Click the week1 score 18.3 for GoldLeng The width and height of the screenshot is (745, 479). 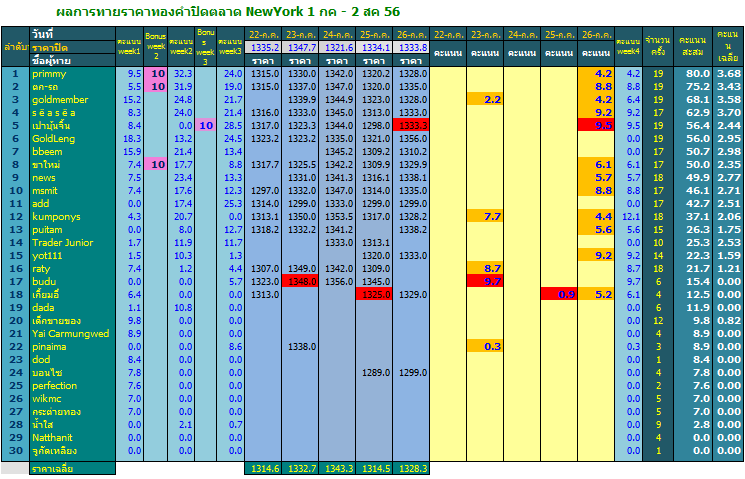[132, 139]
